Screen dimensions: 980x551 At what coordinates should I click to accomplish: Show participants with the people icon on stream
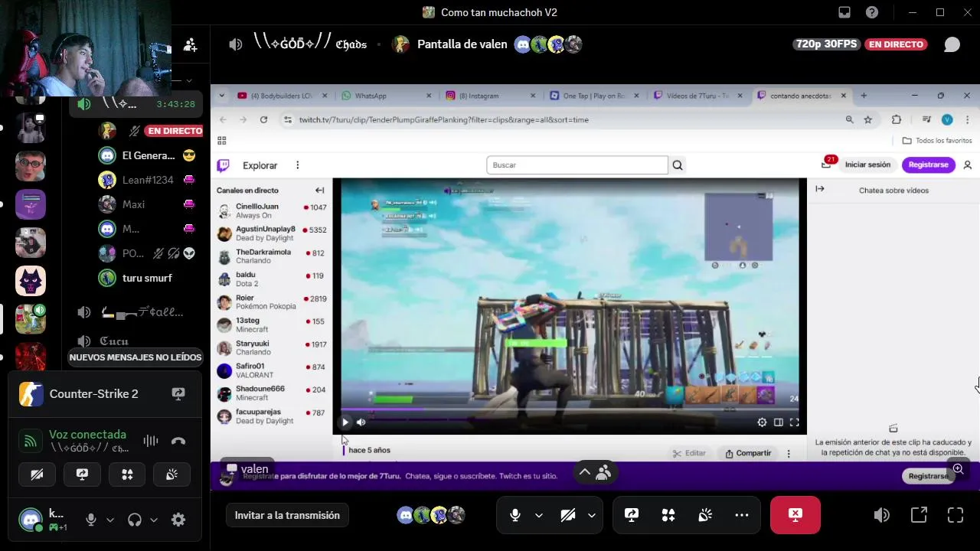[604, 473]
